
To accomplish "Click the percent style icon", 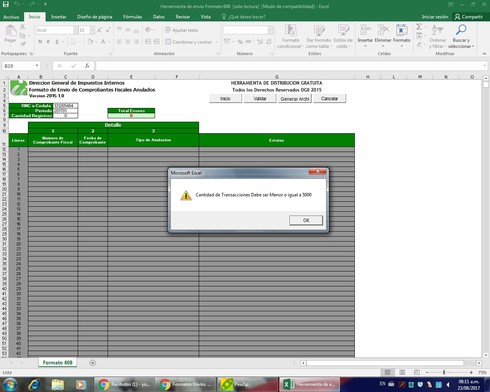I will 240,42.
